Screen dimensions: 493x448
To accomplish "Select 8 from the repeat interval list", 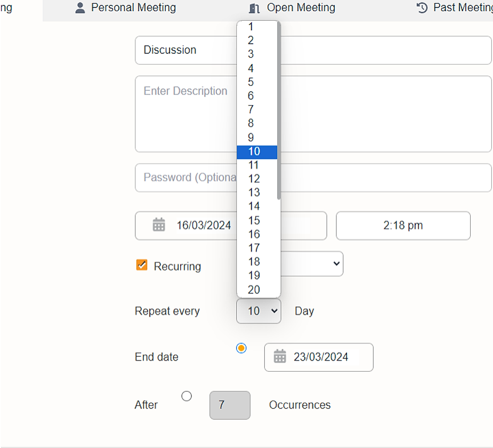I will [x=257, y=123].
